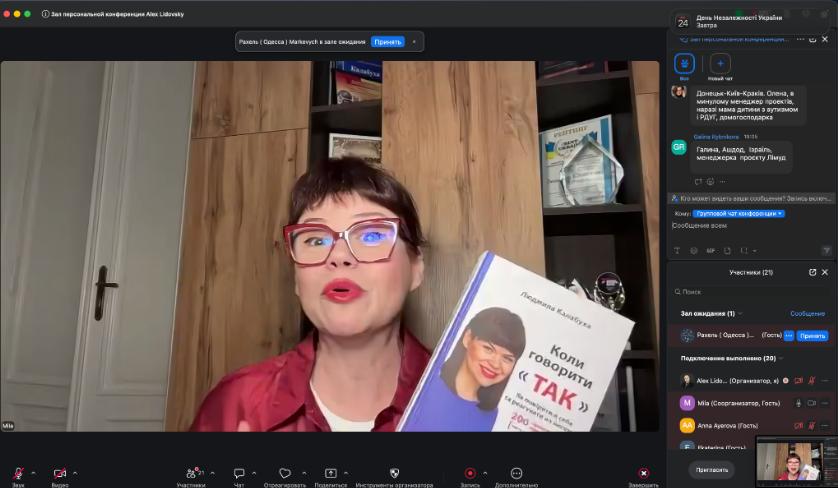Screen dimensions: 838x488
Task: Open audio options arrow next to Звук
Action: (x=33, y=473)
